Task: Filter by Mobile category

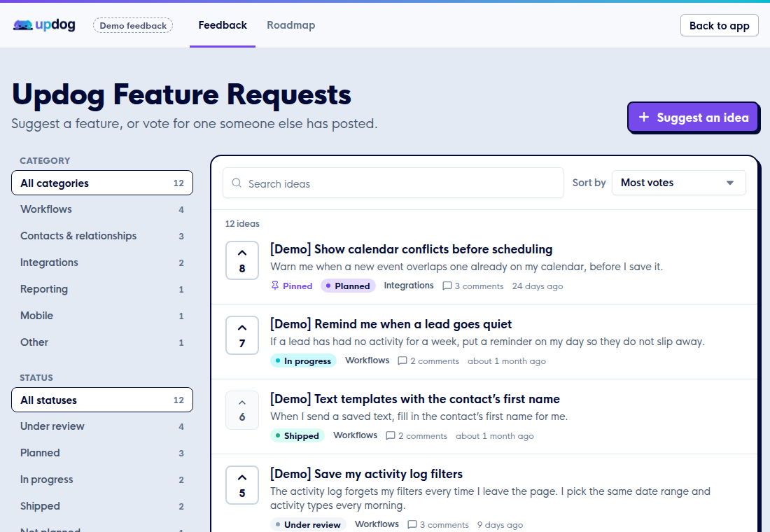Action: [102, 316]
